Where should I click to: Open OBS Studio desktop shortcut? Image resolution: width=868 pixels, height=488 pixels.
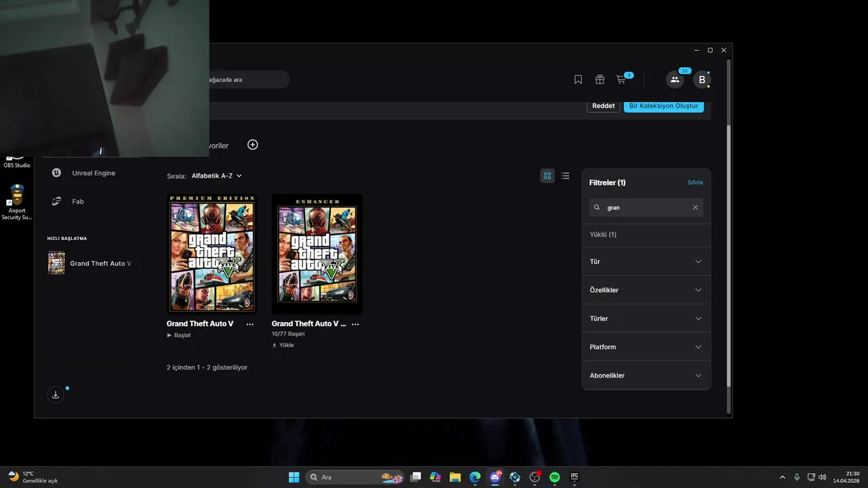[x=17, y=163]
